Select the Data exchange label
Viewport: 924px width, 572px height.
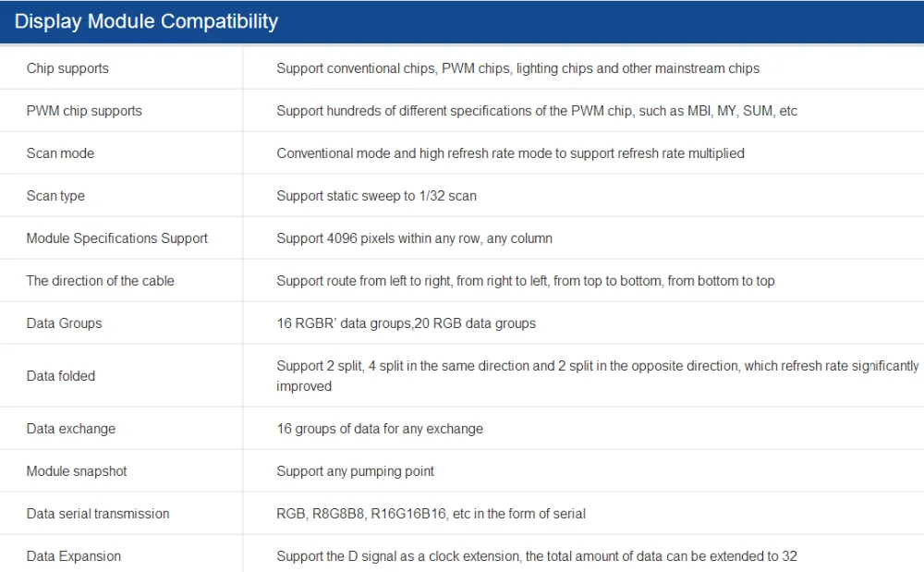[x=71, y=429]
